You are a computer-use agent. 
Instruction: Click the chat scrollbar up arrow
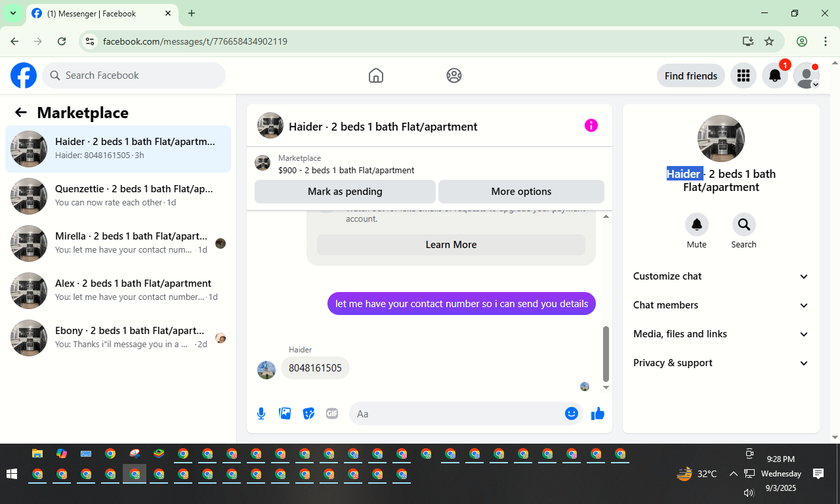click(x=606, y=217)
